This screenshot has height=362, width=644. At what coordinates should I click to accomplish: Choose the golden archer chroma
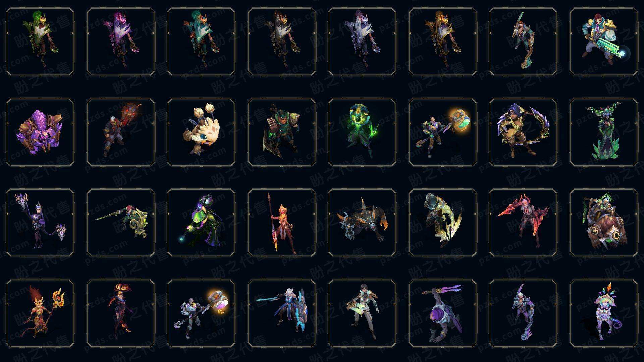(x=443, y=42)
